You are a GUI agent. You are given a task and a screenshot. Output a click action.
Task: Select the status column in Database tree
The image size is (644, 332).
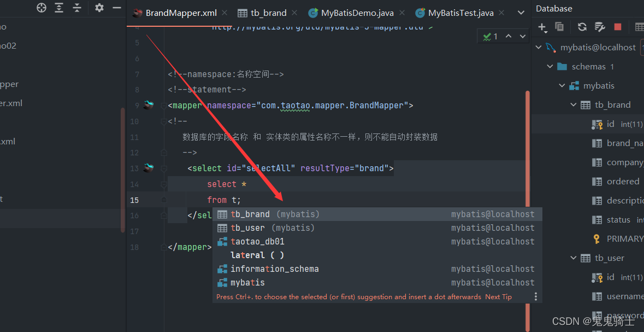pyautogui.click(x=618, y=220)
